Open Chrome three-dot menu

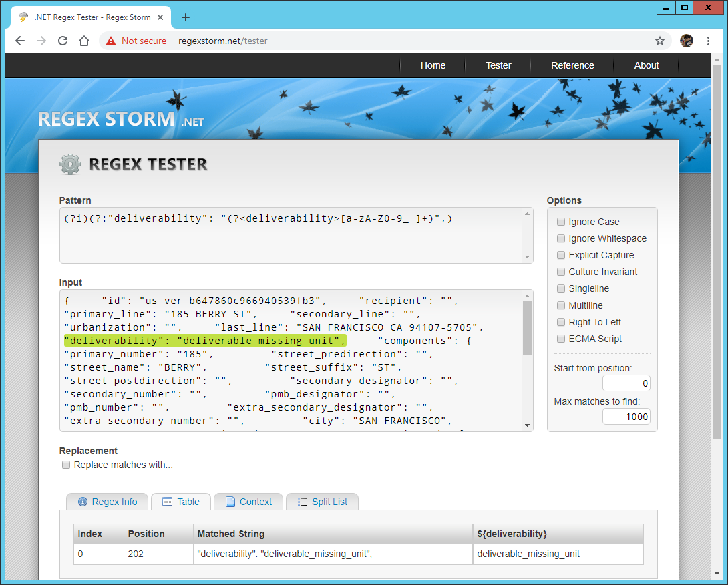click(x=708, y=41)
